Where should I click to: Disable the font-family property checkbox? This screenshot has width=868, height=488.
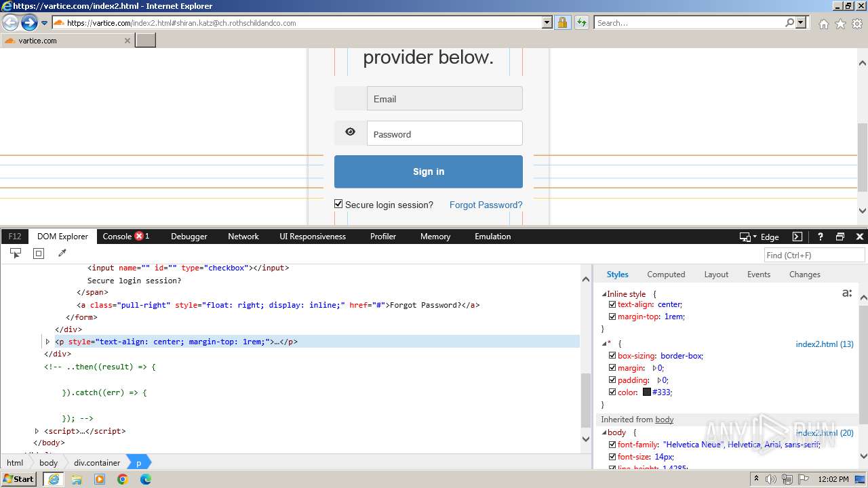(612, 445)
